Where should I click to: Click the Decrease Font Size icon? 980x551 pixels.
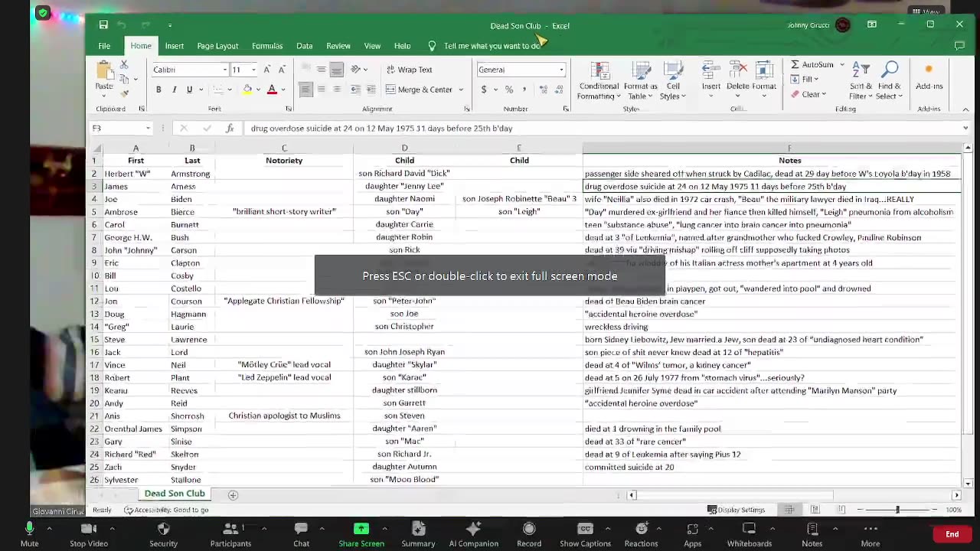(x=282, y=70)
